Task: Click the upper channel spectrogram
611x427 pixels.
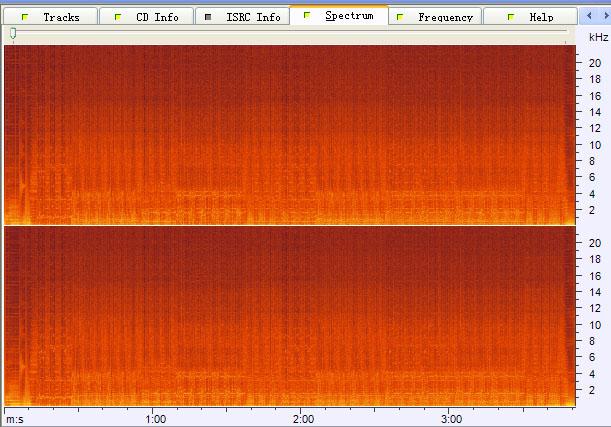Action: click(x=290, y=135)
